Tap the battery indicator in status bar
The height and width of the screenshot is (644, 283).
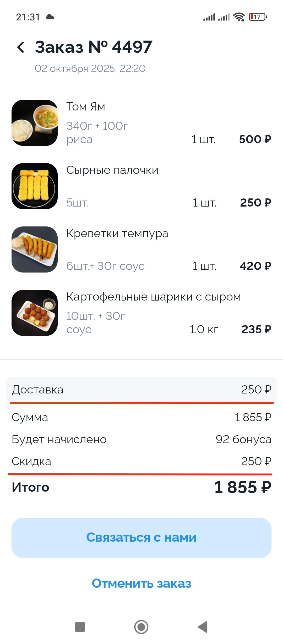(x=258, y=17)
